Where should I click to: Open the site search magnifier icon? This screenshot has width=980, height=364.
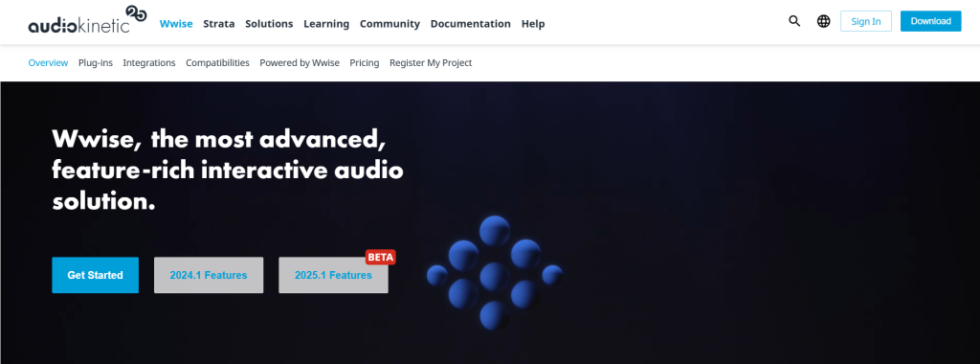[794, 21]
